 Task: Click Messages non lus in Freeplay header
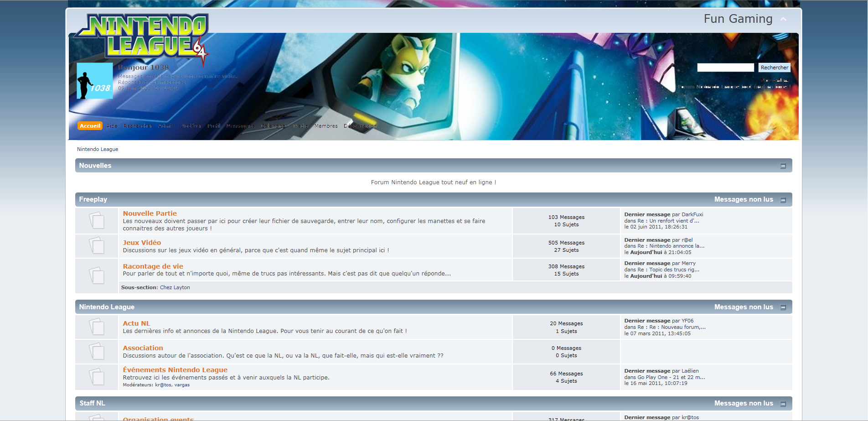(x=744, y=199)
